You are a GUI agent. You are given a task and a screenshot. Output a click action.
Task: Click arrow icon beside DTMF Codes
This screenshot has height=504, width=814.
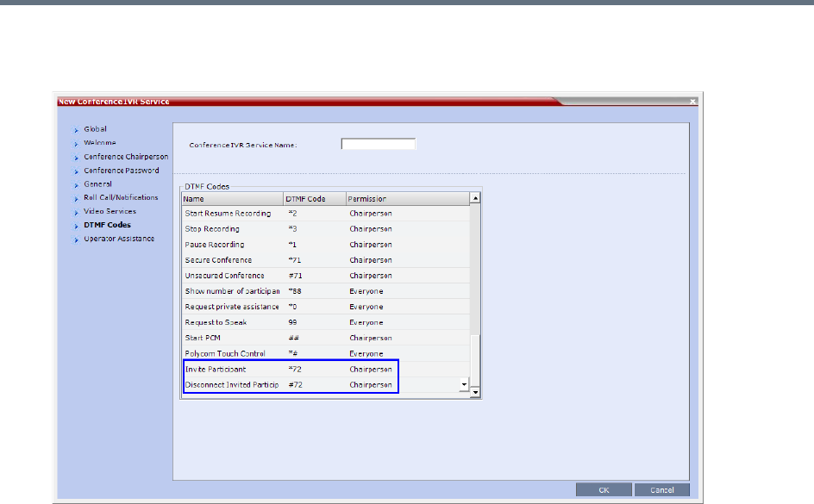(x=76, y=226)
